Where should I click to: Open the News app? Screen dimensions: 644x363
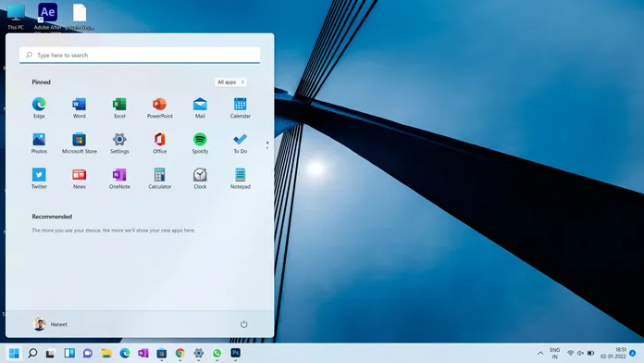(x=80, y=179)
